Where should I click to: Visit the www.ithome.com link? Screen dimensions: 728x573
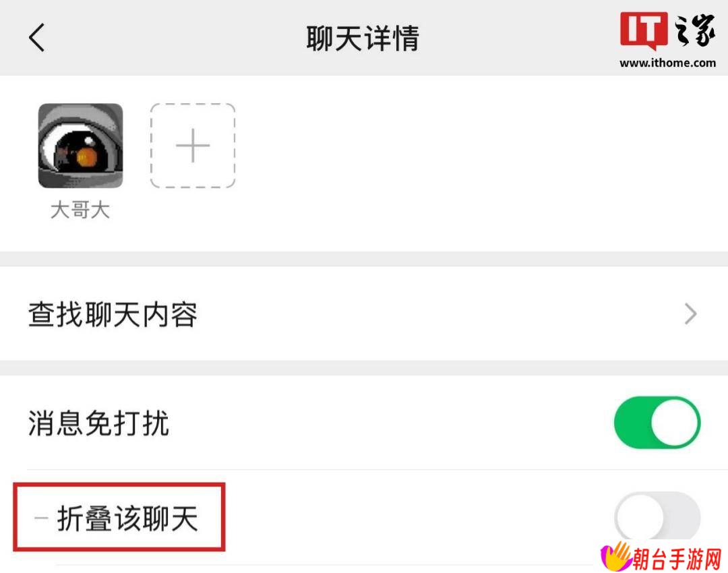pyautogui.click(x=667, y=63)
